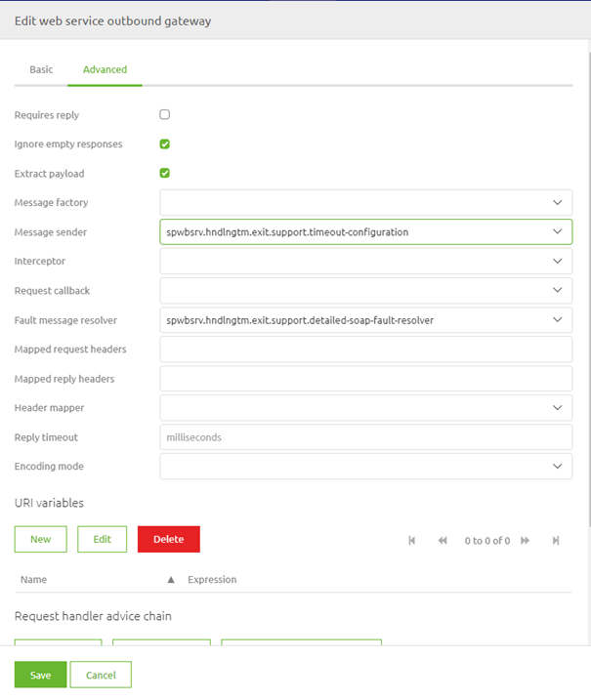Open the Message factory dropdown

tap(366, 203)
